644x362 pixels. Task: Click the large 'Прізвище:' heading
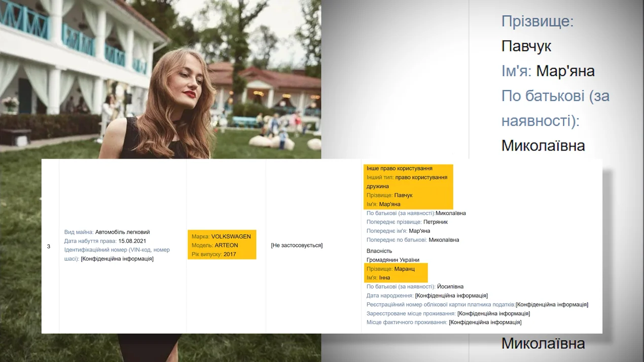[537, 21]
